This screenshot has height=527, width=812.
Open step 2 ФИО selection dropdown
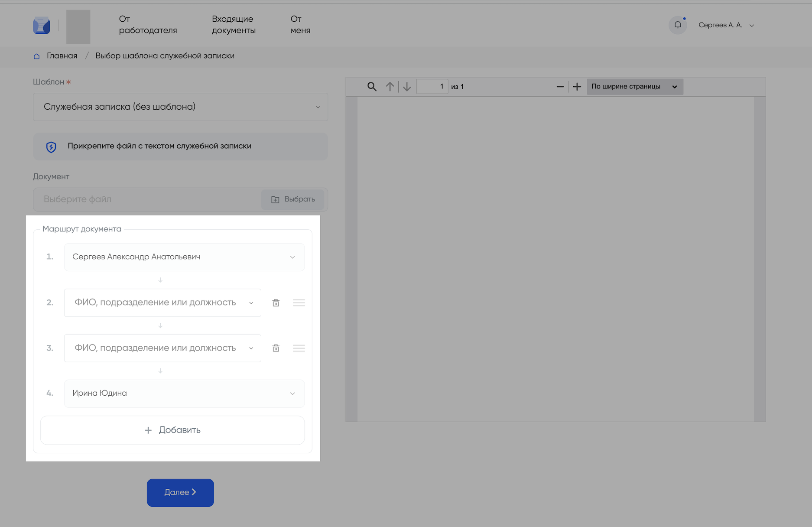coord(162,303)
